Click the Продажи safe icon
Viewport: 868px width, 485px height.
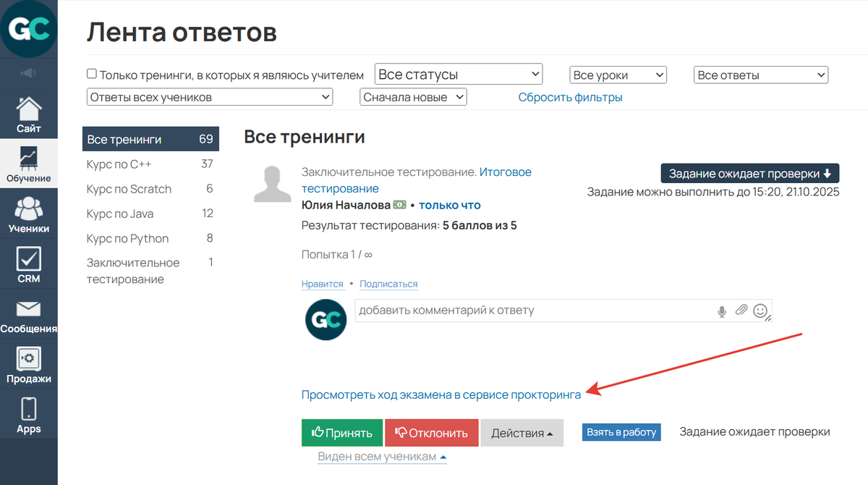(x=29, y=360)
